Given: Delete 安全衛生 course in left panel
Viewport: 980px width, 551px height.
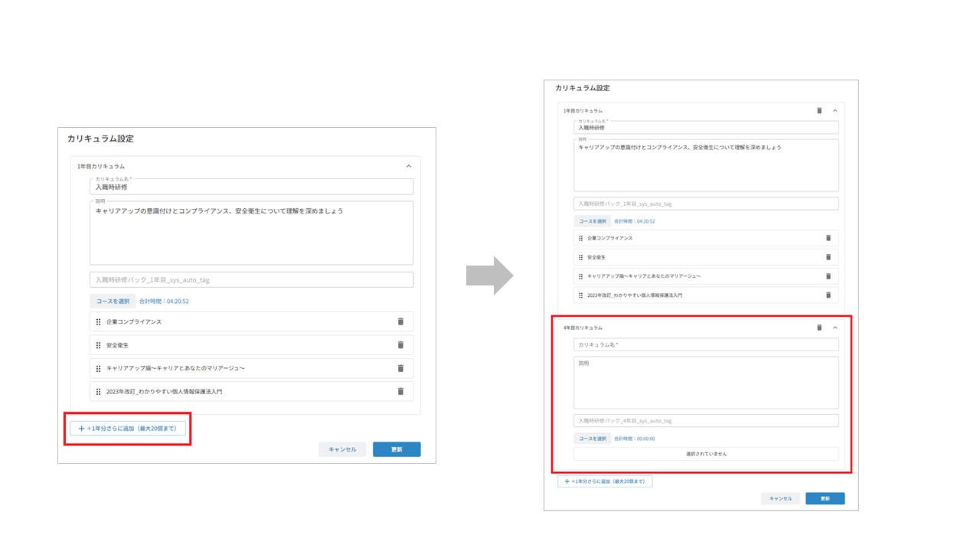Looking at the screenshot, I should (400, 345).
